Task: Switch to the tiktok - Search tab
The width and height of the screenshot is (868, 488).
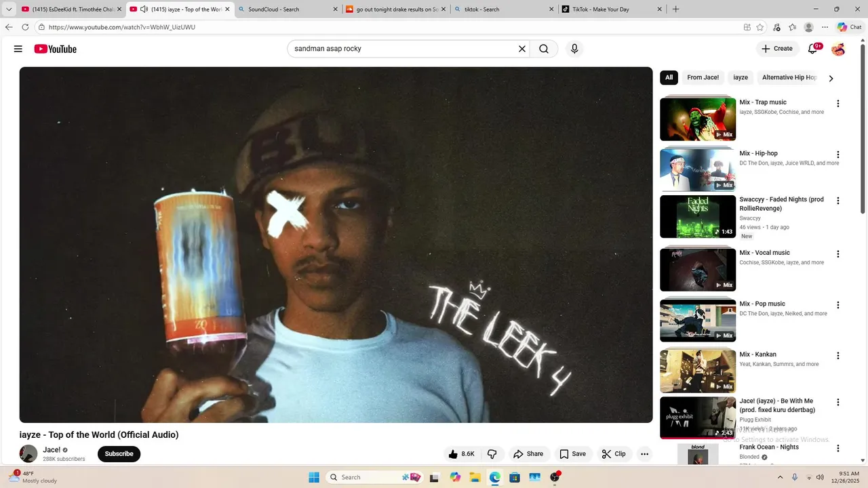Action: tap(504, 9)
